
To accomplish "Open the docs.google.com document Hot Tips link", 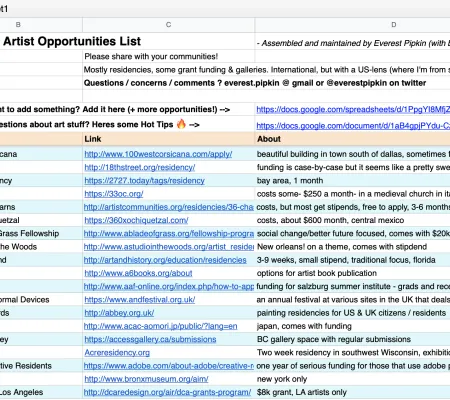I will click(353, 126).
